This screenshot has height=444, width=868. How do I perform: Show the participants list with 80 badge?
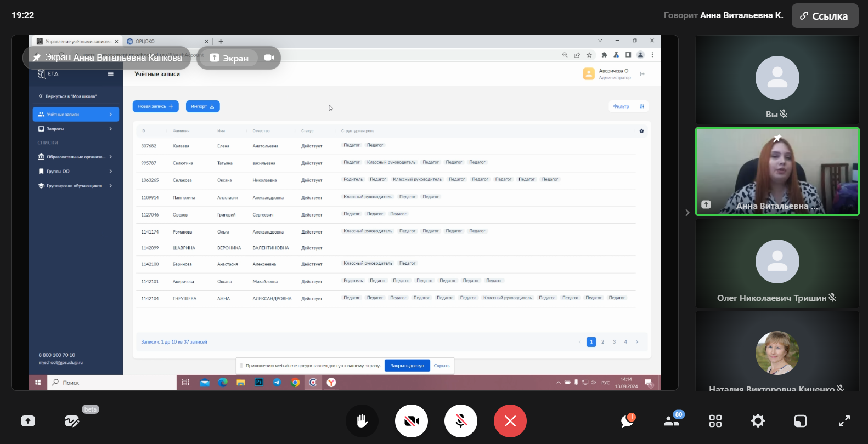[671, 421]
